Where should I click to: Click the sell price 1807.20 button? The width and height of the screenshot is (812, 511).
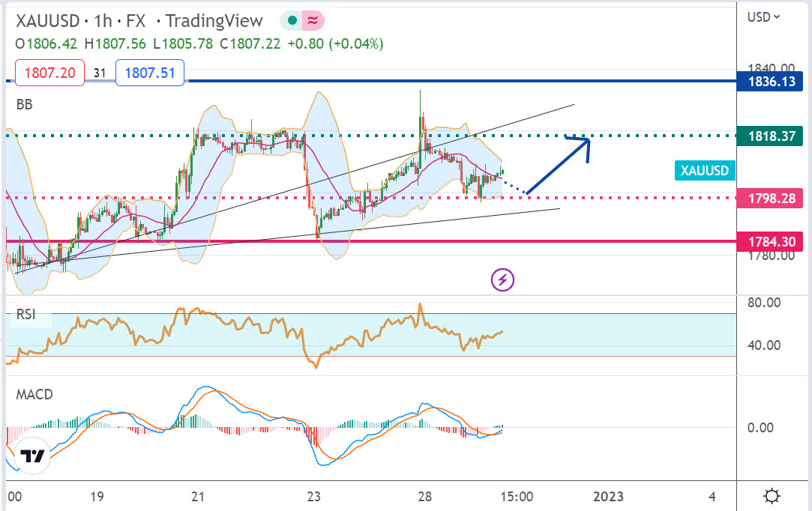tap(49, 73)
